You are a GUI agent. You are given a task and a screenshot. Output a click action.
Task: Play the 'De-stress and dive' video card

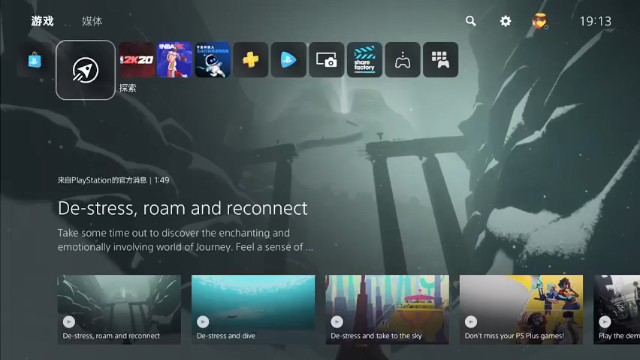(x=253, y=309)
